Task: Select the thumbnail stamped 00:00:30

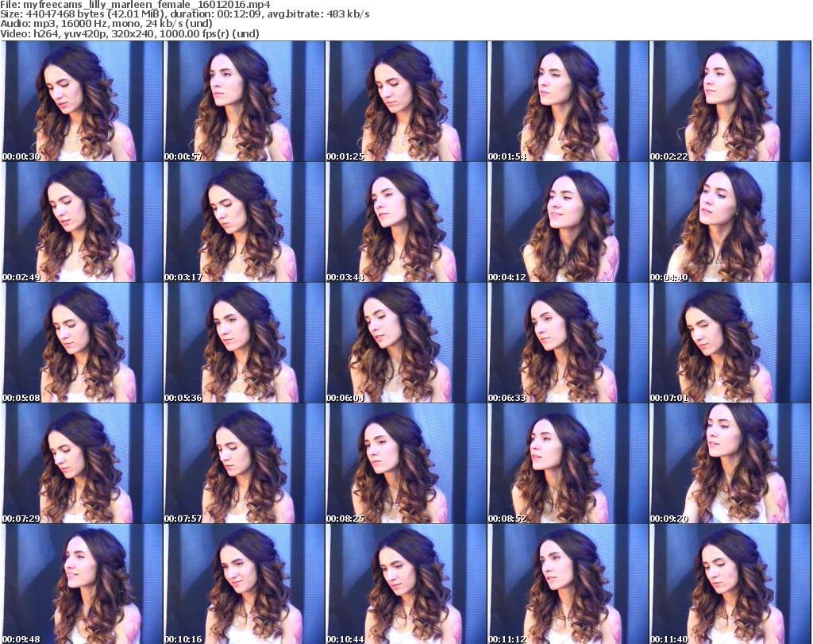Action: (x=82, y=101)
